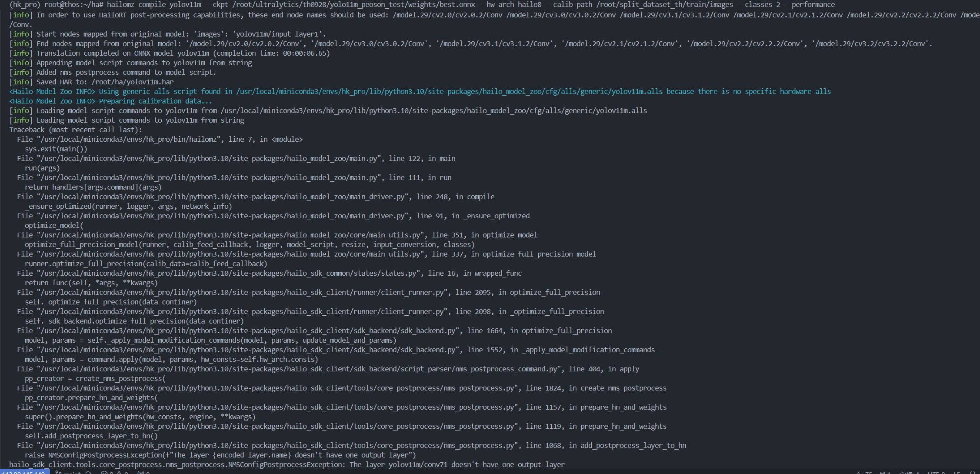Open the git branch picker in status bar
The width and height of the screenshot is (980, 474).
coord(69,473)
